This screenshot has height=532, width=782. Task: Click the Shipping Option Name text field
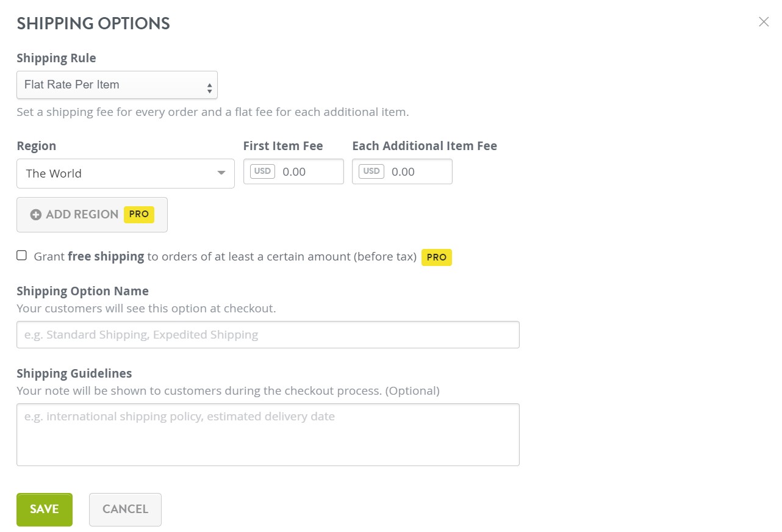(268, 334)
